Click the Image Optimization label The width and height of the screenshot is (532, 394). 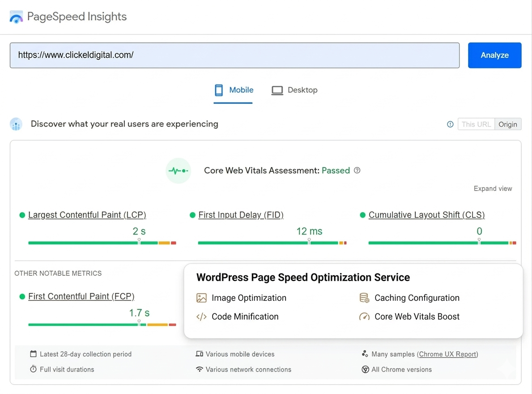tap(249, 298)
